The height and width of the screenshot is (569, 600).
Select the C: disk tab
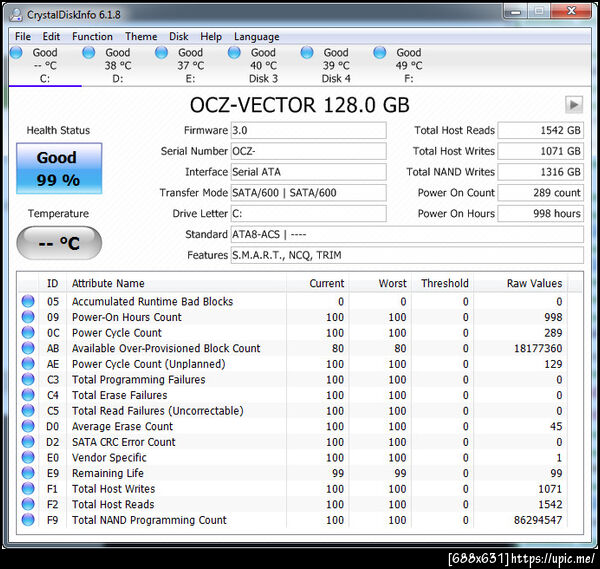coord(45,65)
